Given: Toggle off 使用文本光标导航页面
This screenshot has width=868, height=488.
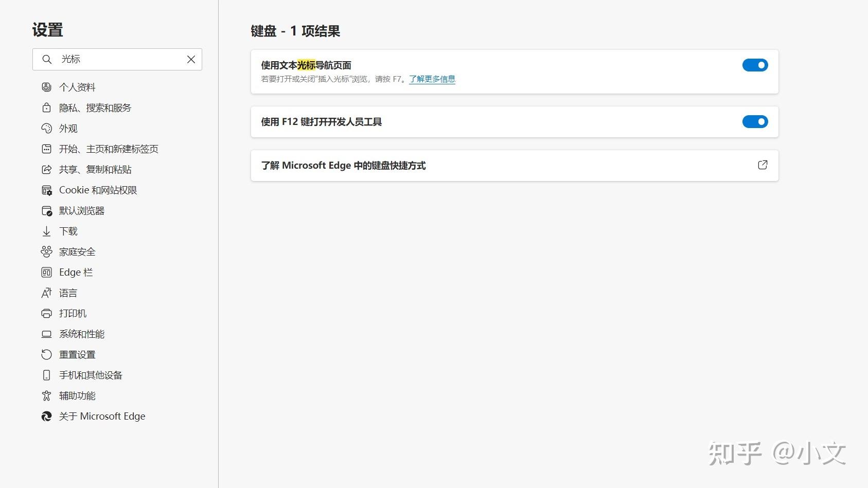Looking at the screenshot, I should pos(755,65).
